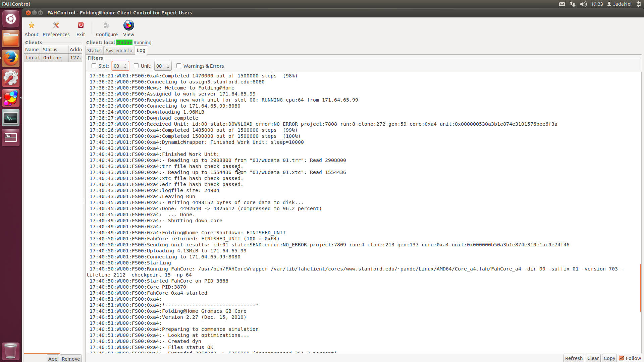This screenshot has width=644, height=362.
Task: Focus the Unit number field
Action: (x=160, y=66)
